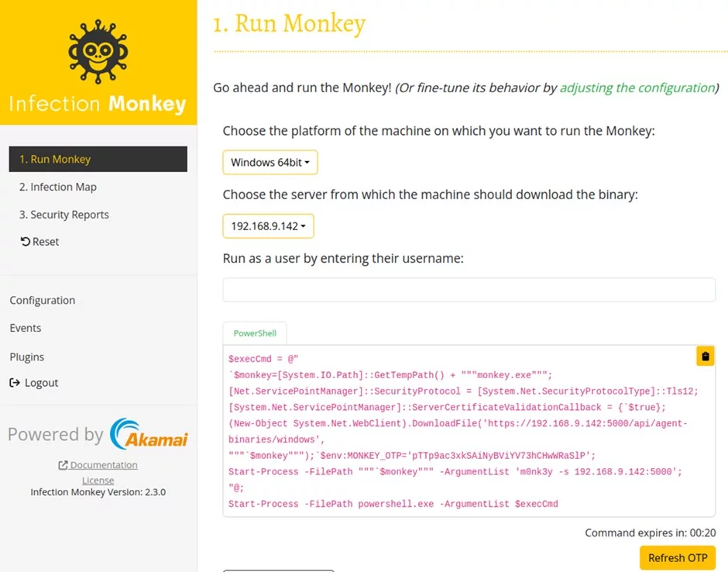This screenshot has width=728, height=572.
Task: Open 3. Security Reports page
Action: click(x=64, y=215)
